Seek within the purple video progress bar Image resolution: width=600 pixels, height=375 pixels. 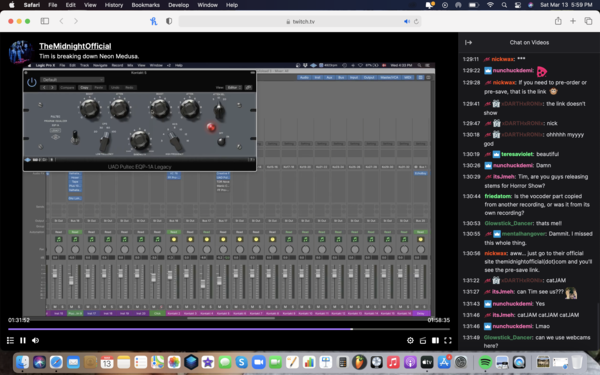(229, 329)
